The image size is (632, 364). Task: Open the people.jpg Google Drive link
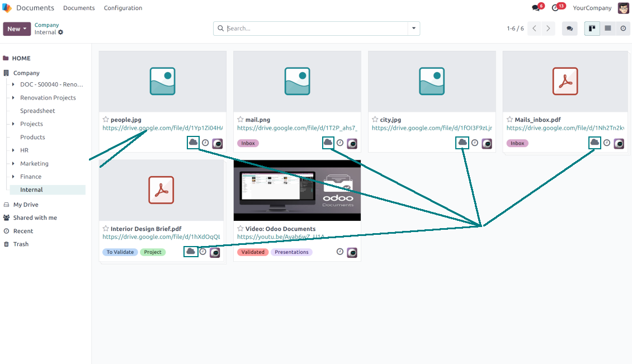point(162,128)
